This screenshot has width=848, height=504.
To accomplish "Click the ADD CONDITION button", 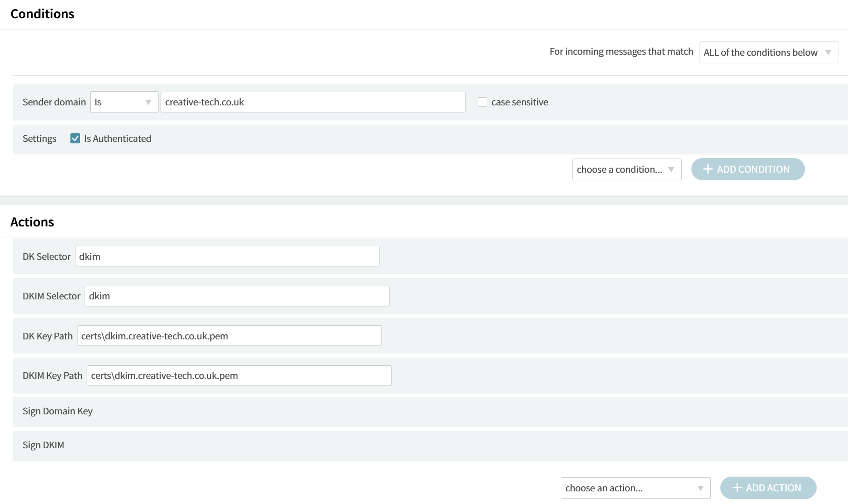I will point(748,169).
